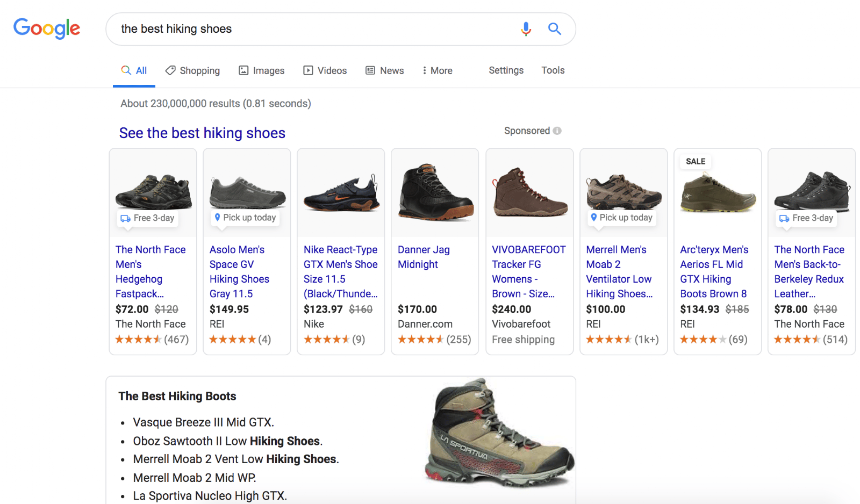Screen dimensions: 860x504
Task: Click the $78.00 Back-to-Berkeley price
Action: (x=791, y=309)
